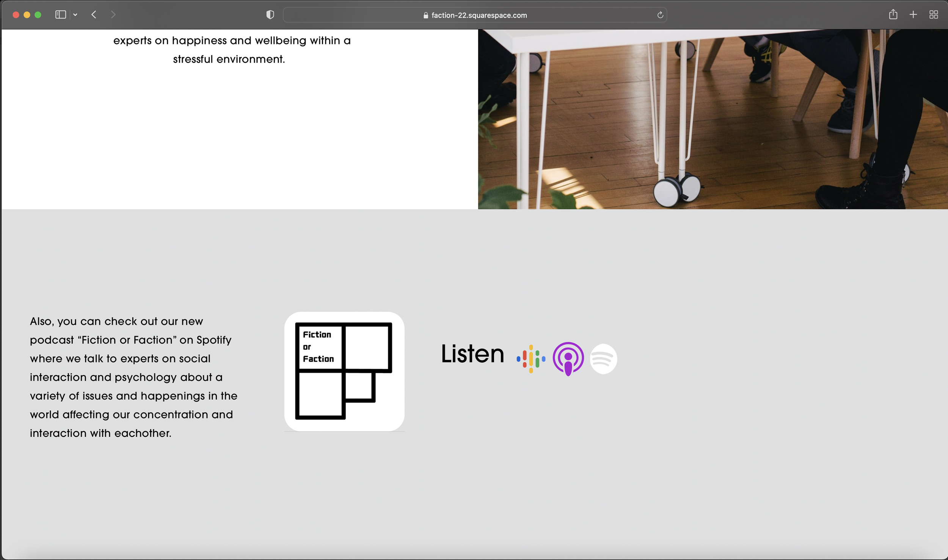Open the Spotify listen icon
This screenshot has height=560, width=948.
coord(603,359)
